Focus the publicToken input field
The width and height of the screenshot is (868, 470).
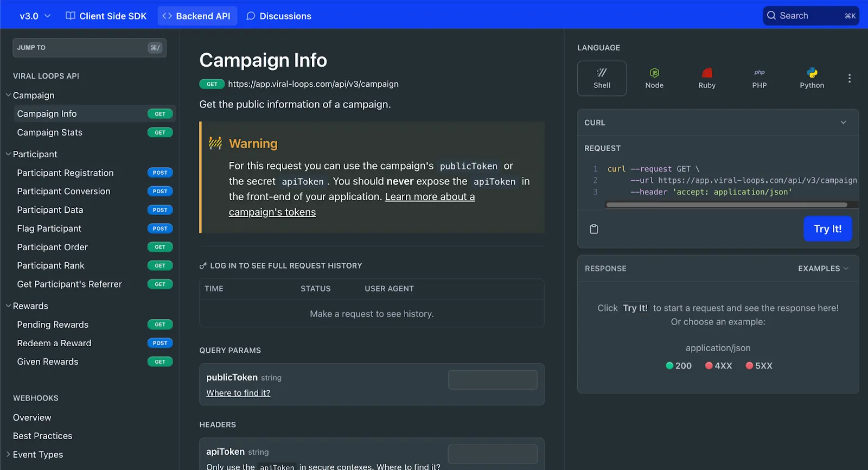point(493,380)
